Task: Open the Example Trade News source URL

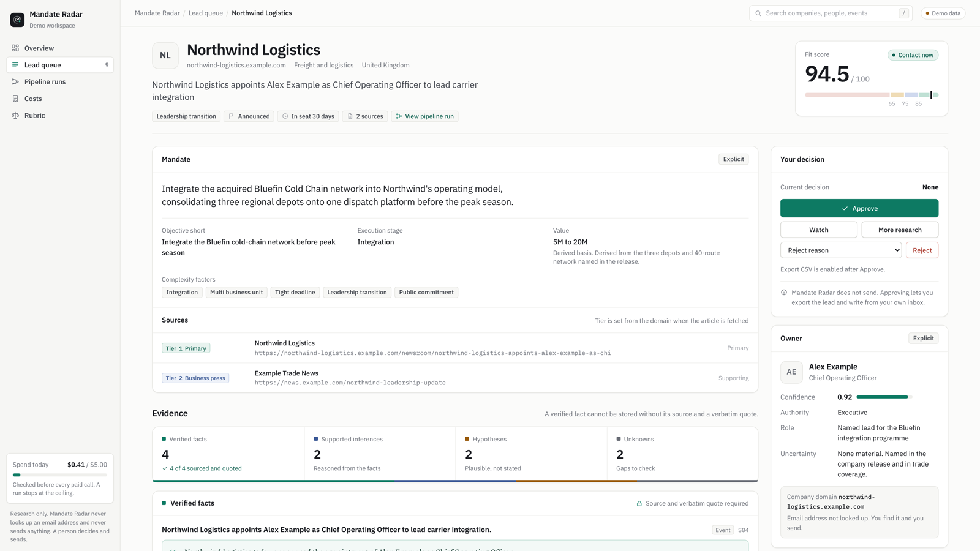Action: click(x=350, y=383)
